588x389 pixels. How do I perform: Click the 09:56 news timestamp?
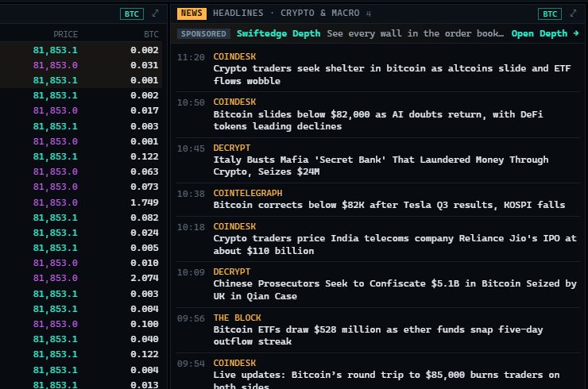pos(191,318)
